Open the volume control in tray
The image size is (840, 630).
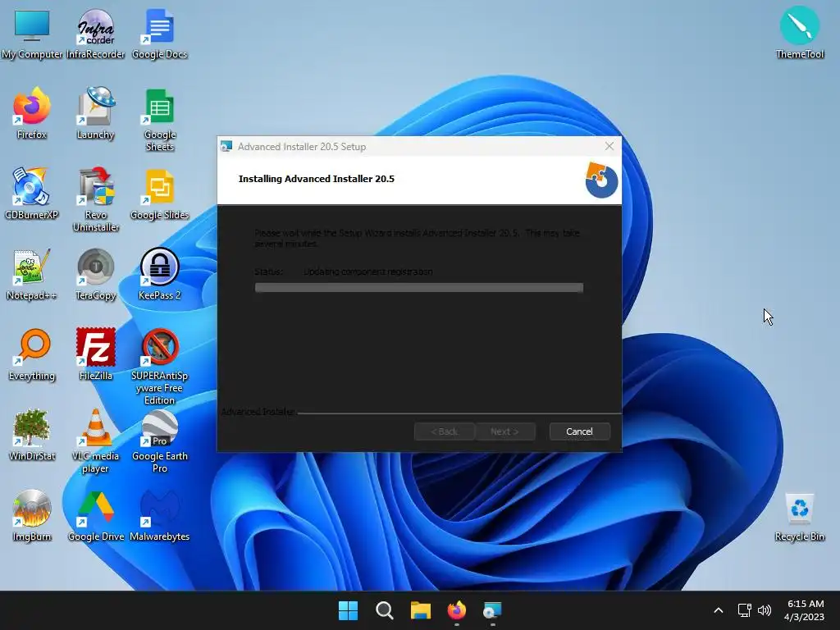click(x=765, y=610)
